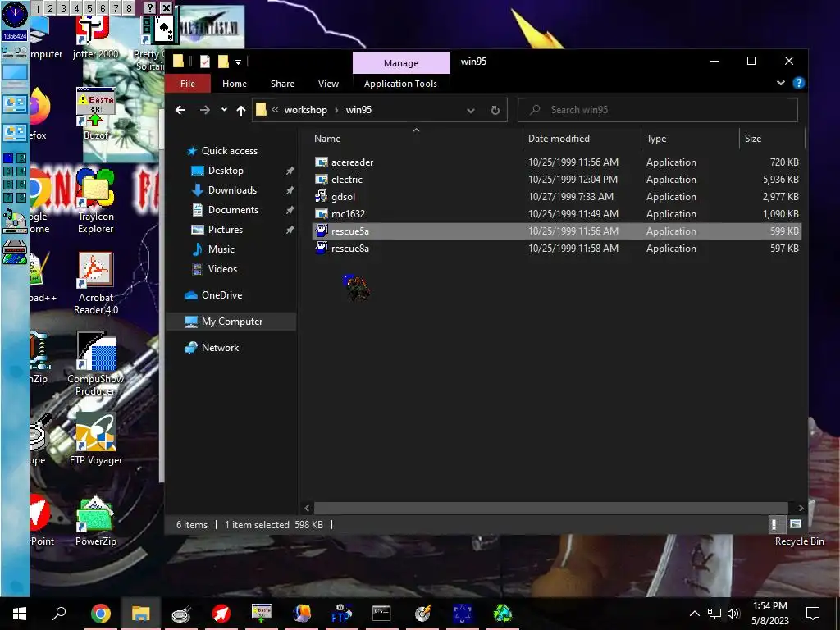This screenshot has width=840, height=630.
Task: Open Windows Start menu
Action: tap(20, 614)
